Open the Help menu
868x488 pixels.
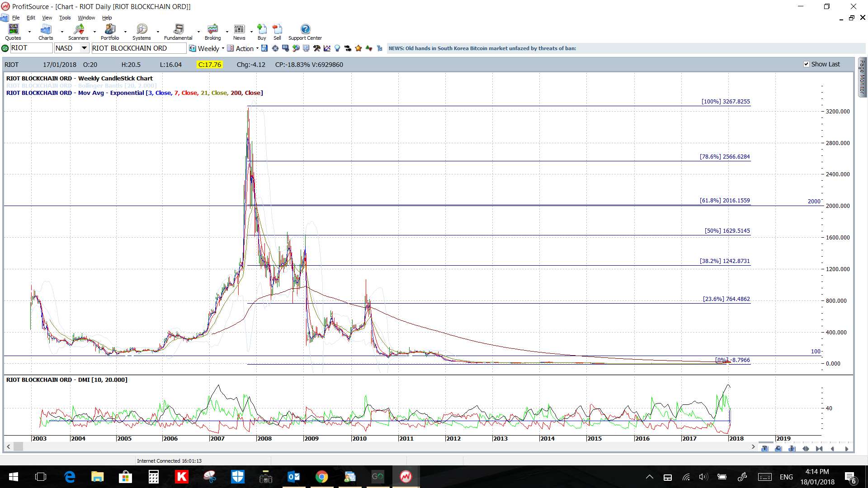tap(107, 18)
